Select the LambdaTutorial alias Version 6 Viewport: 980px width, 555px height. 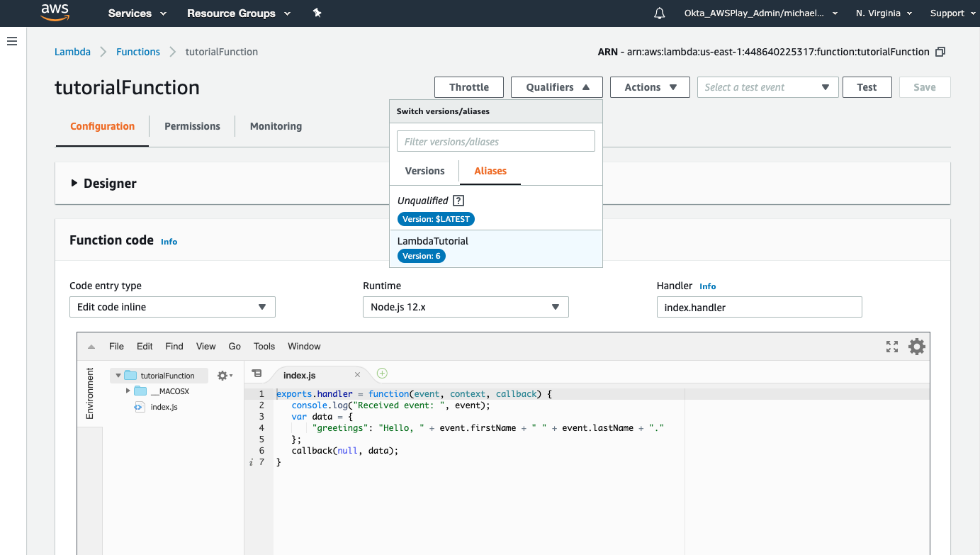click(496, 249)
